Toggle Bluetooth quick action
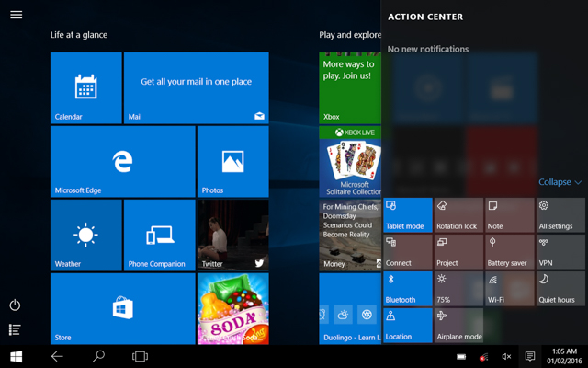 tap(408, 289)
